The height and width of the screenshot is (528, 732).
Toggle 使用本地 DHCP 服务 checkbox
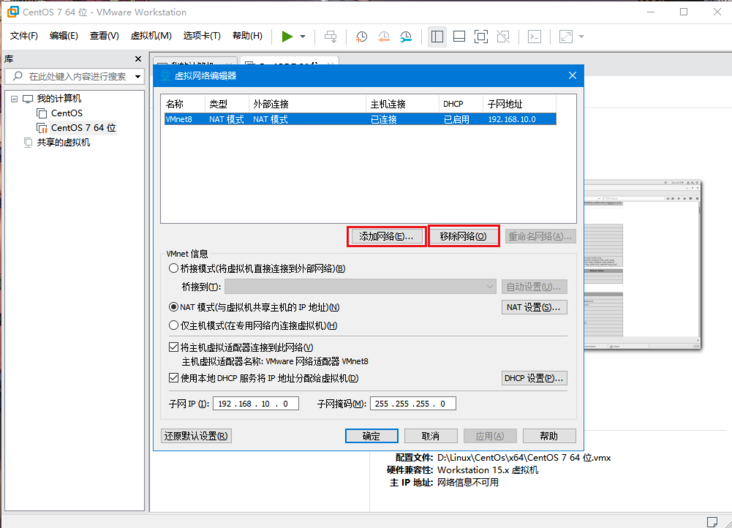174,378
